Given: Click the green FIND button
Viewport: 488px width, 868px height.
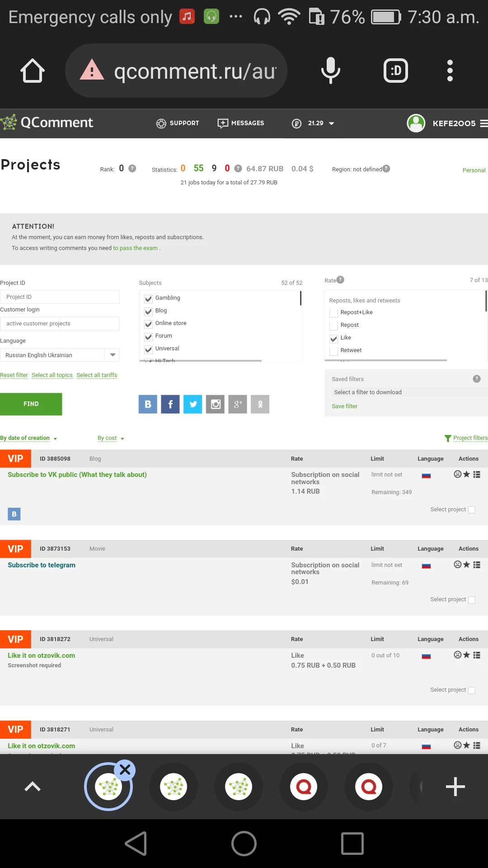Looking at the screenshot, I should coord(31,404).
